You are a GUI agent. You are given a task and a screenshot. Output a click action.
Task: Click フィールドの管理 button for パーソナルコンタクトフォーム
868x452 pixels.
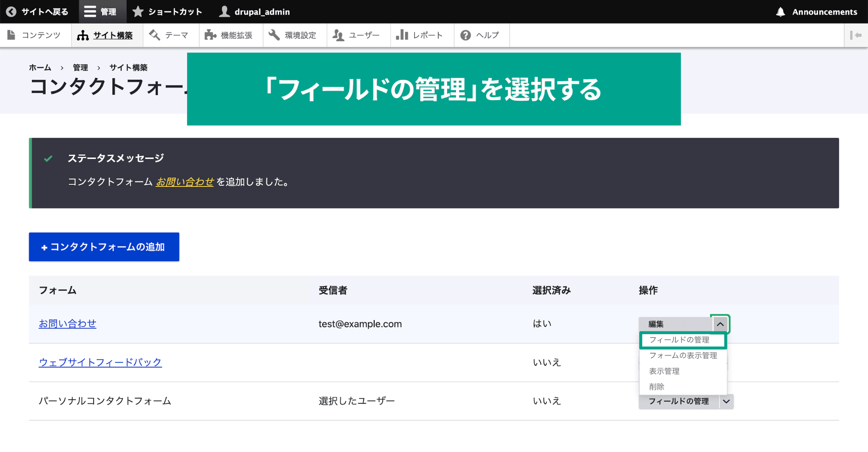(x=679, y=401)
